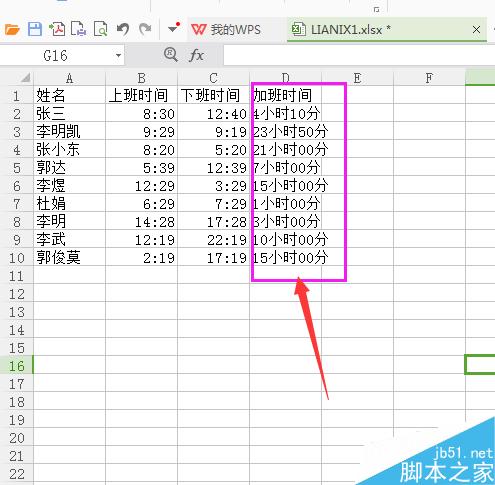Select the cell with name 李明凯

[69, 131]
